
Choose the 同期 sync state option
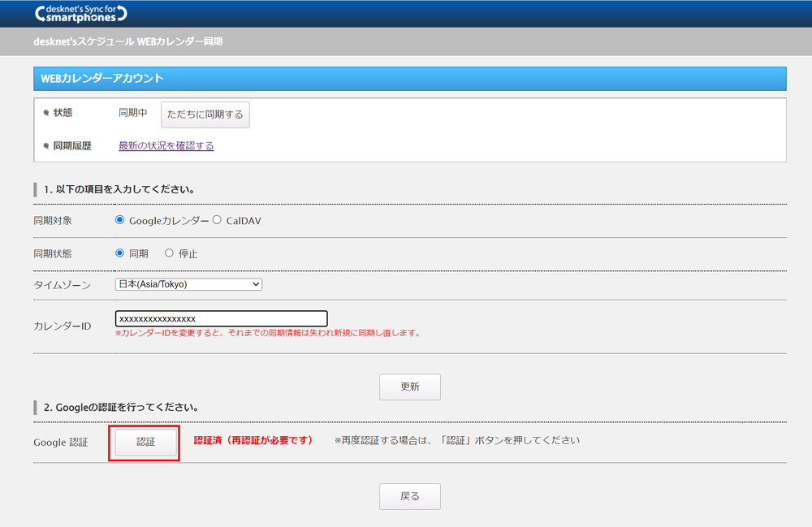119,253
